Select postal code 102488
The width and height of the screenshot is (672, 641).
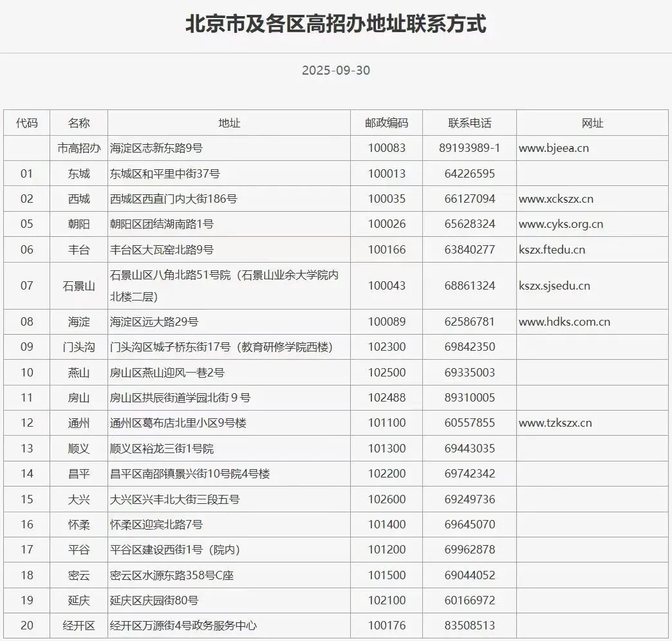click(x=387, y=398)
